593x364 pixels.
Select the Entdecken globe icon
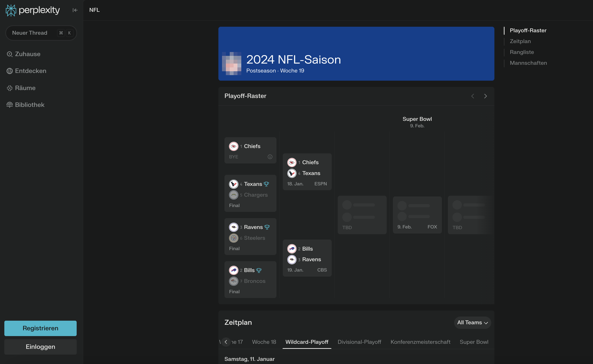[x=10, y=71]
